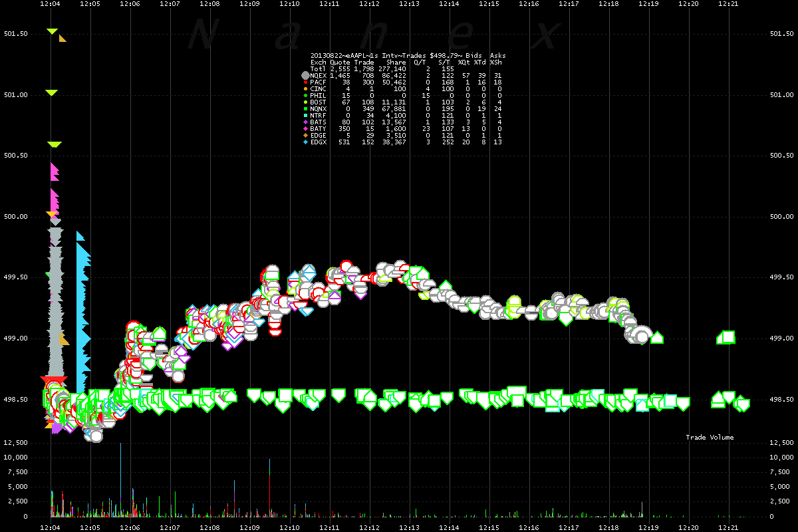This screenshot has height=532, width=798.
Task: Select the pink BATY legend diamond
Action: [x=305, y=128]
